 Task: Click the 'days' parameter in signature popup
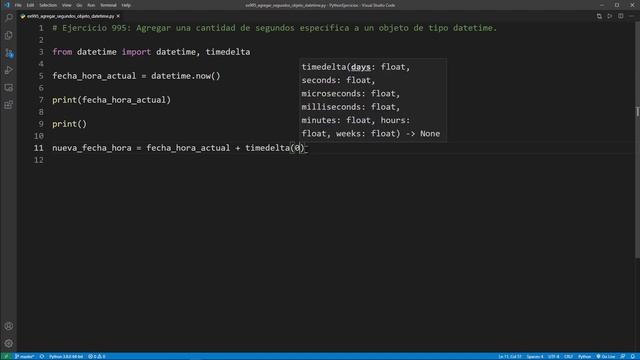[x=361, y=67]
